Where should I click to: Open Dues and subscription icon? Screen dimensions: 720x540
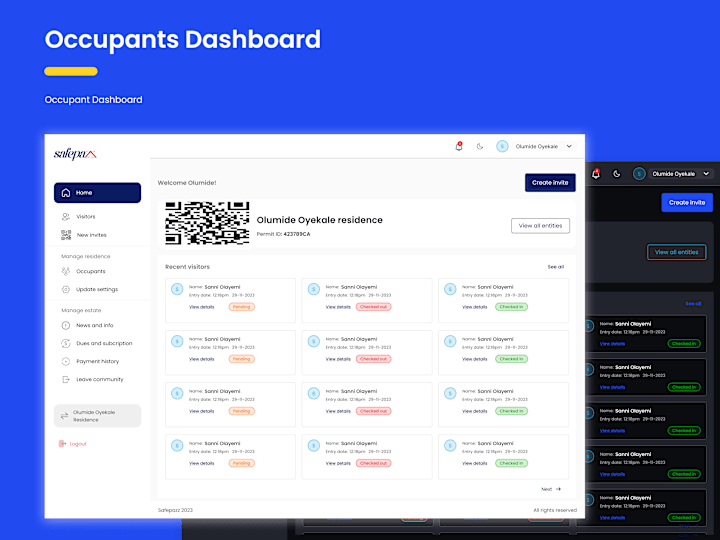pyautogui.click(x=66, y=343)
